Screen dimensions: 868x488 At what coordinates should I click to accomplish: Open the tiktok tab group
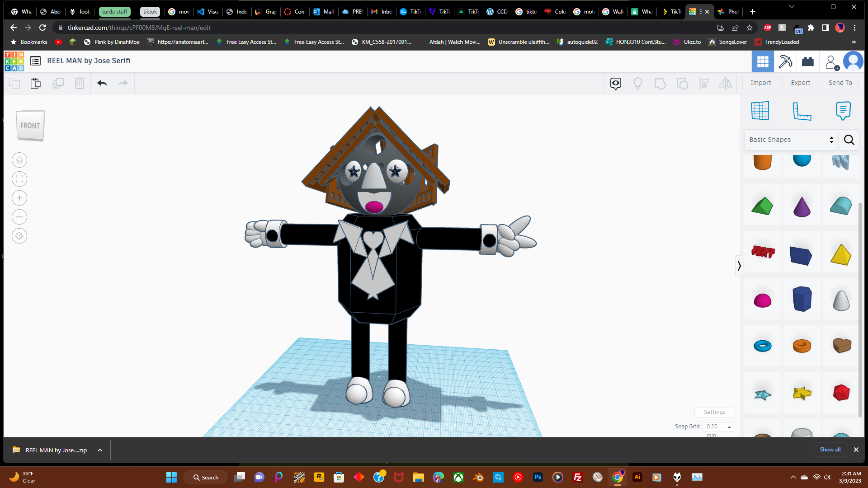[150, 12]
